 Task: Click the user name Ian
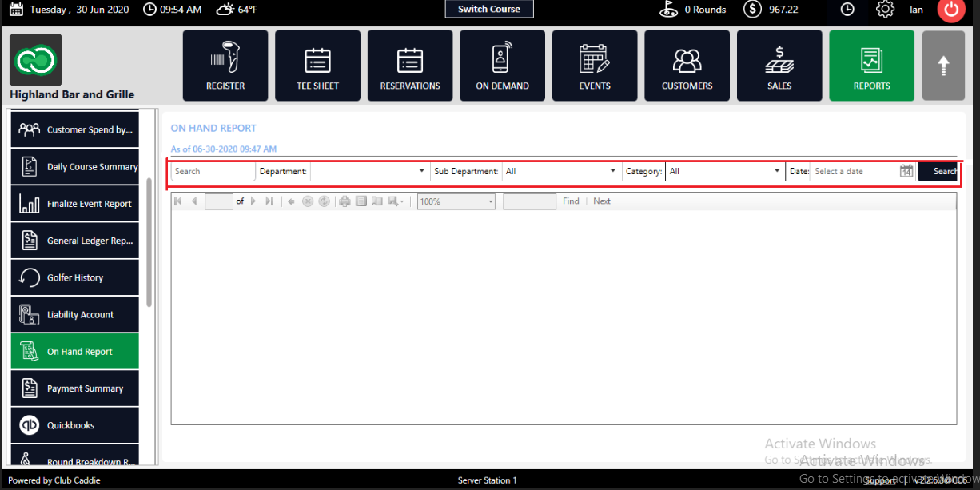coord(916,10)
